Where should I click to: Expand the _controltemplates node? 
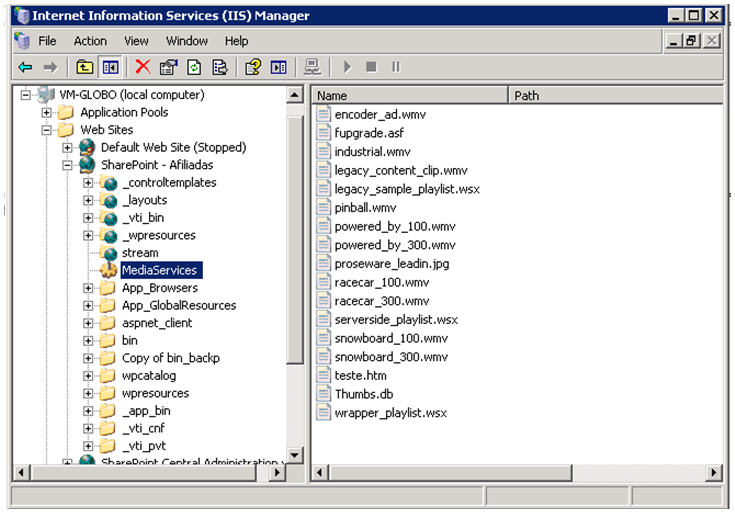point(88,183)
